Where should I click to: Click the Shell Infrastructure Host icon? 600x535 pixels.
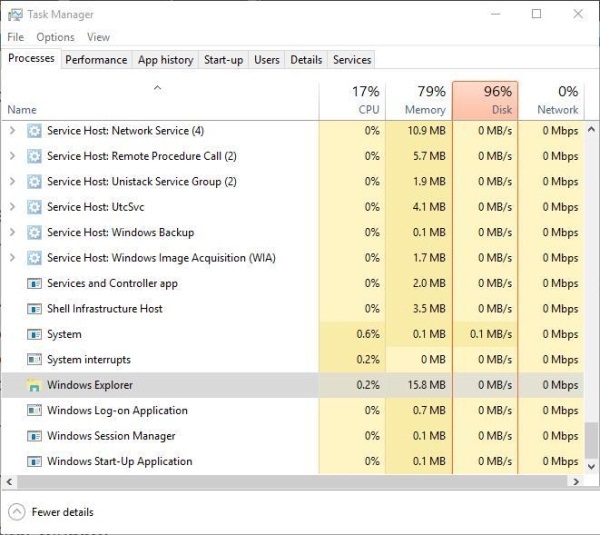point(34,309)
